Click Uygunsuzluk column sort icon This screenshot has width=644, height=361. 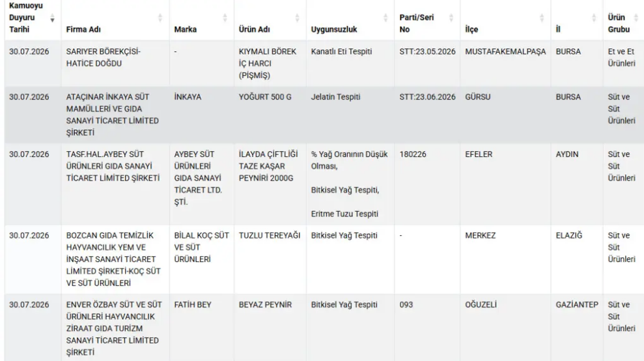[x=385, y=18]
